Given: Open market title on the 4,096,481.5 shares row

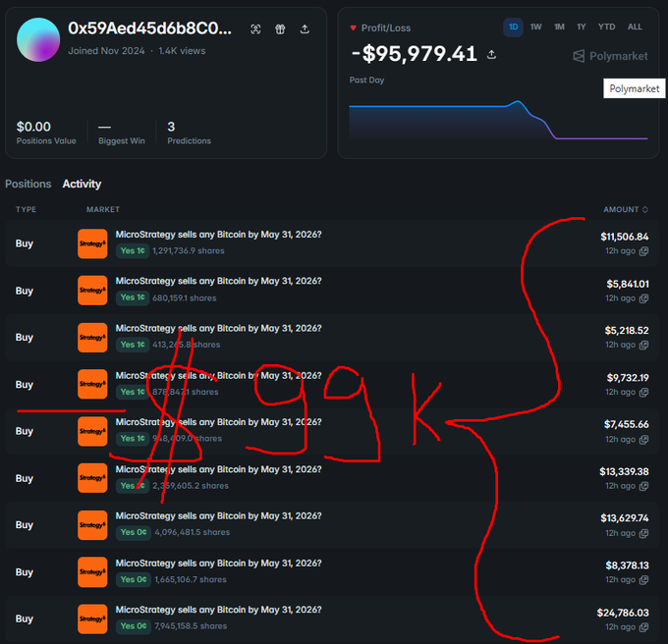Looking at the screenshot, I should [218, 515].
